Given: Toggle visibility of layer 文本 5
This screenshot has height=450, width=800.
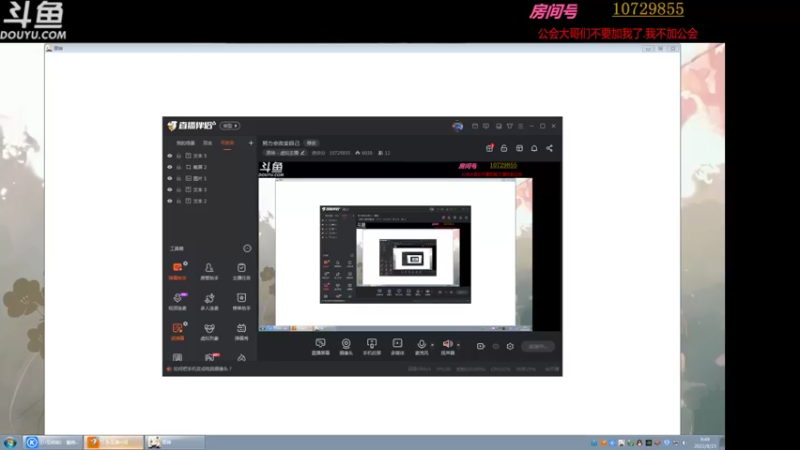Looking at the screenshot, I should point(170,156).
